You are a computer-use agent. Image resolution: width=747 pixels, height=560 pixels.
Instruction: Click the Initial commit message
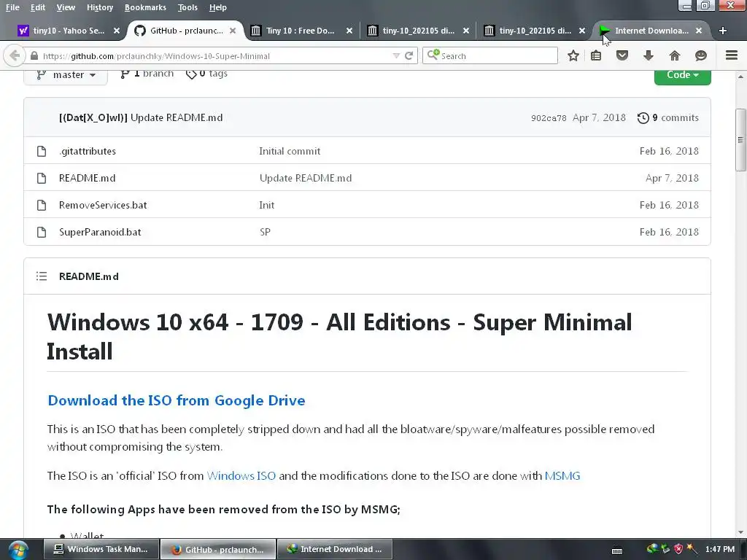pos(290,151)
